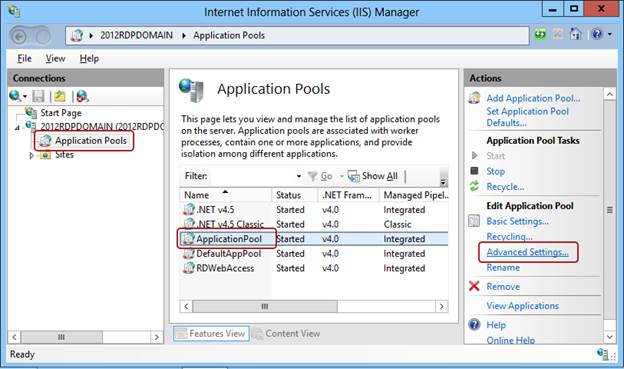Image resolution: width=624 pixels, height=369 pixels.
Task: Click right arrow of pools list scrollbar
Action: (441, 306)
